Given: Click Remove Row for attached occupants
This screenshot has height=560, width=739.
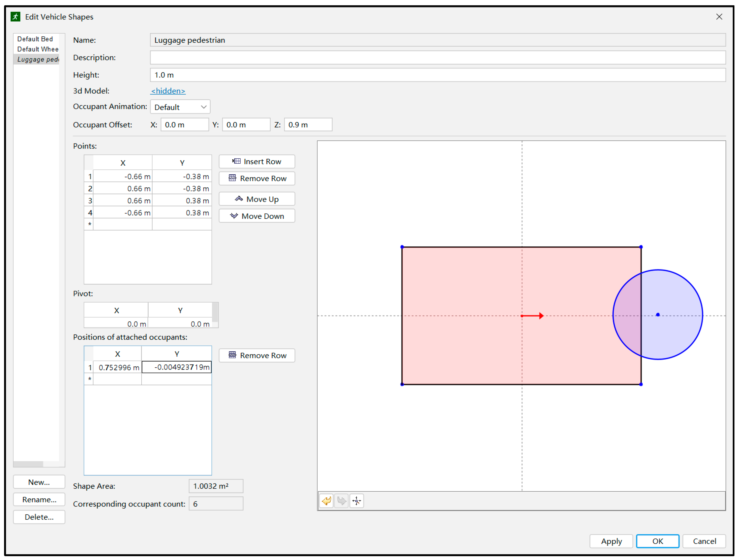Looking at the screenshot, I should click(x=257, y=356).
